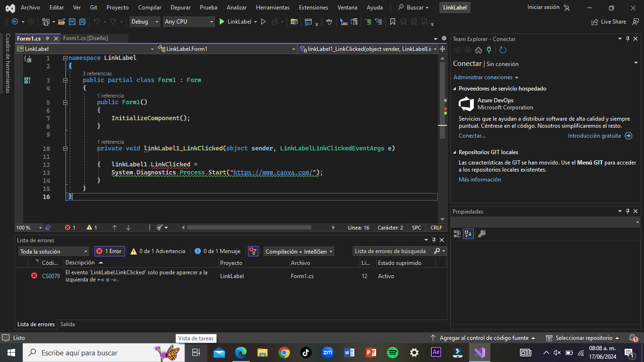This screenshot has width=644, height=362.
Task: Click the 'Conectar...' link under Azure DevOps
Action: (472, 136)
